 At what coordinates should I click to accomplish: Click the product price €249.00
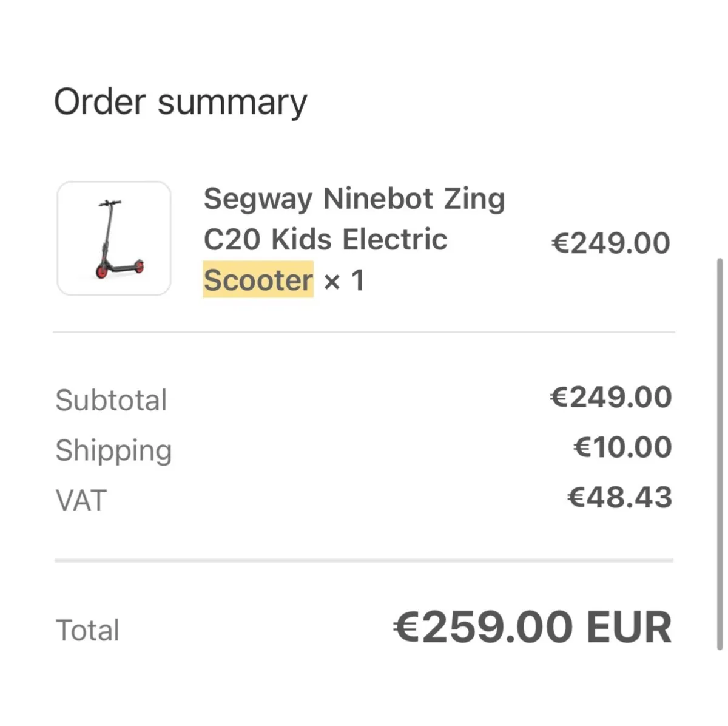pos(610,241)
